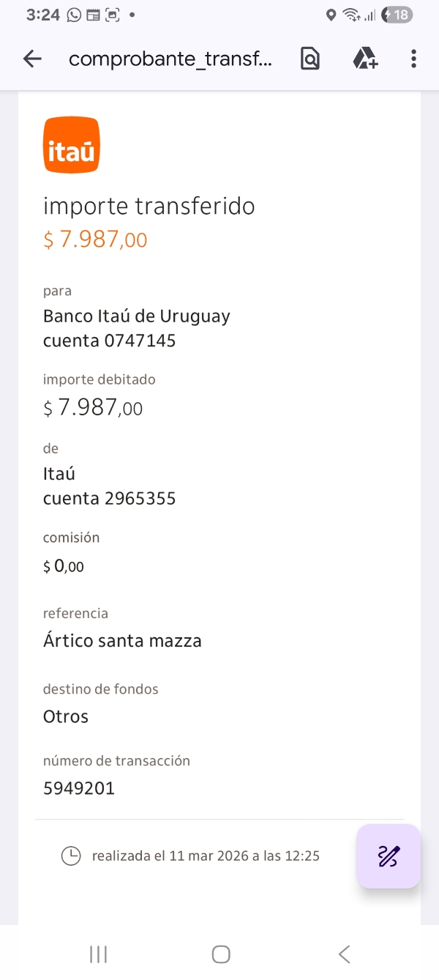Tap the WhatsApp notification icon
The height and width of the screenshot is (980, 439).
point(74,15)
